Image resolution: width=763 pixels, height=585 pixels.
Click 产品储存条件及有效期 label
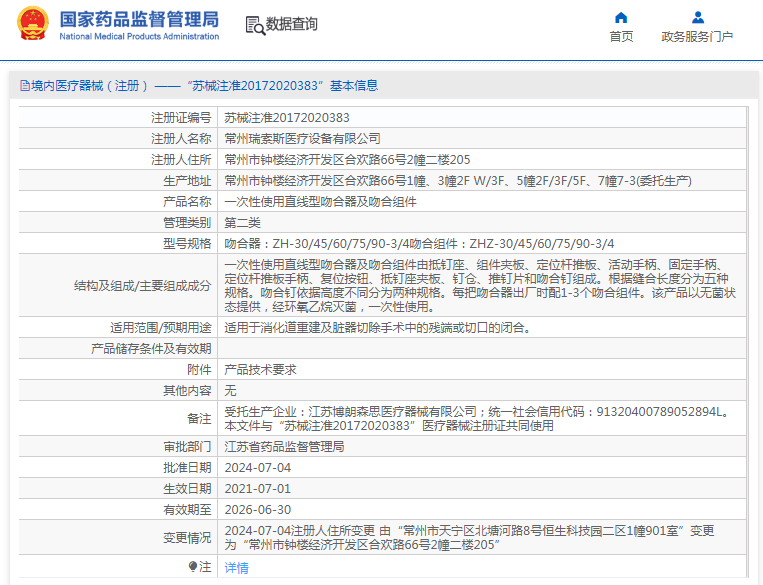(151, 348)
